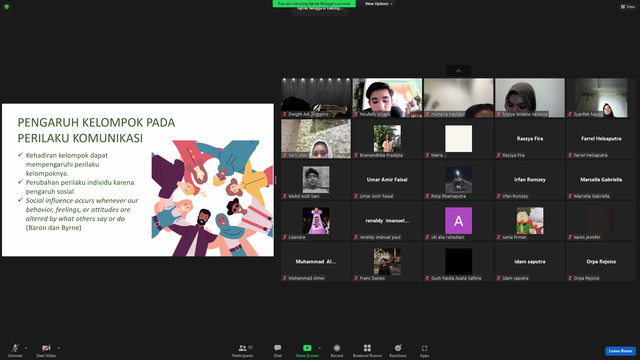The height and width of the screenshot is (360, 640).
Task: Click muted mic icon on Lizandra's label
Action: pos(285,237)
